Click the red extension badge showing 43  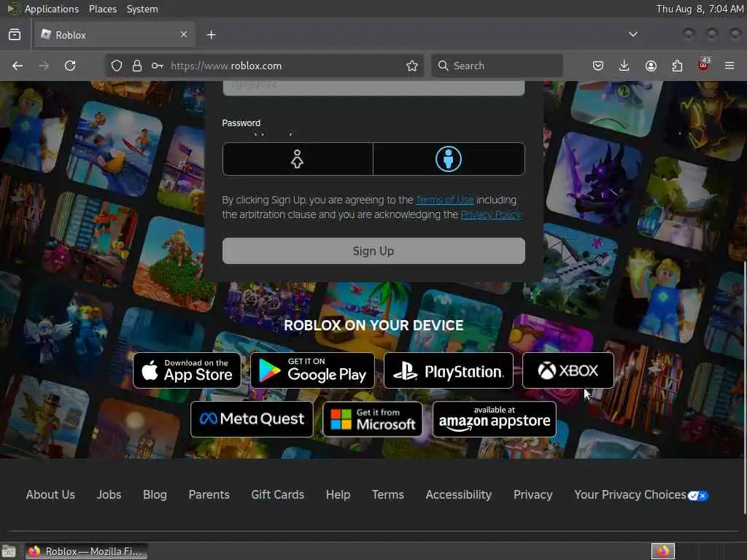(x=704, y=65)
